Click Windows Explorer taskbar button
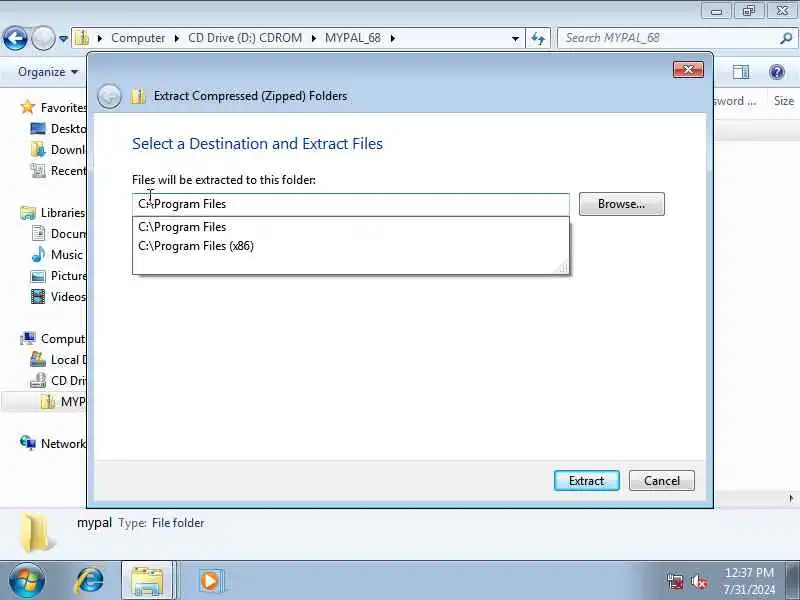The image size is (800, 600). (147, 581)
